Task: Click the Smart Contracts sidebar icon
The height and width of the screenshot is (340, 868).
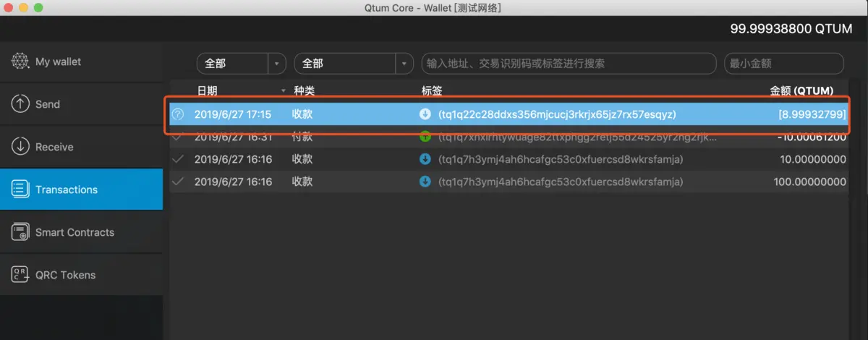Action: pyautogui.click(x=20, y=232)
